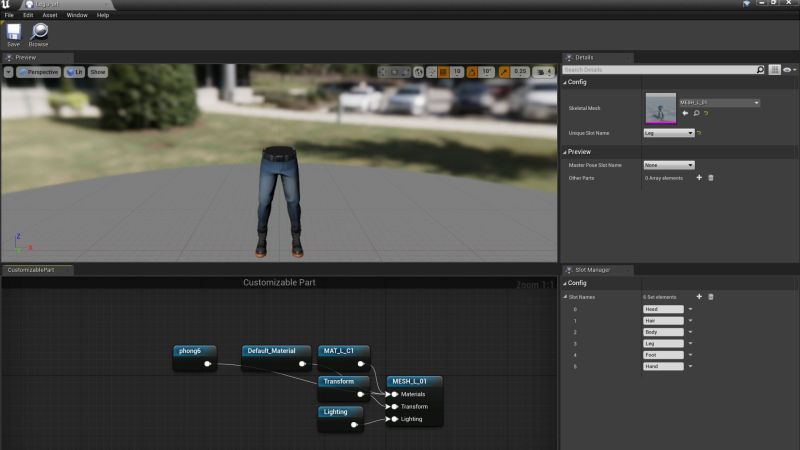The height and width of the screenshot is (450, 800).
Task: Open the MESH_L_01 skeletal mesh dropdown
Action: 719,103
